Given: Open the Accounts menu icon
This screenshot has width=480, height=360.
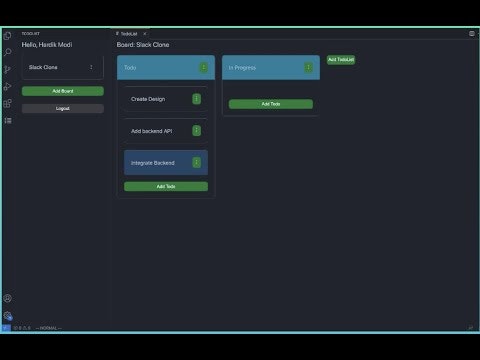Looking at the screenshot, I should pos(7,298).
